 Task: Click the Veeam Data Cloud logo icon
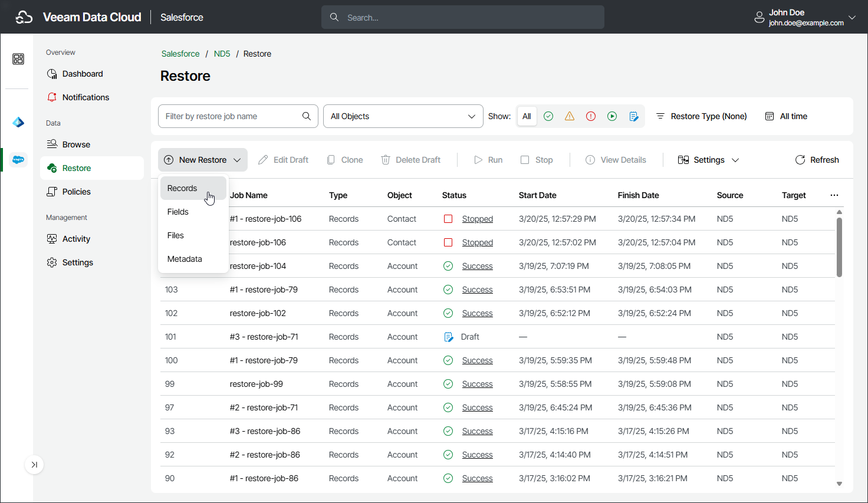[24, 17]
